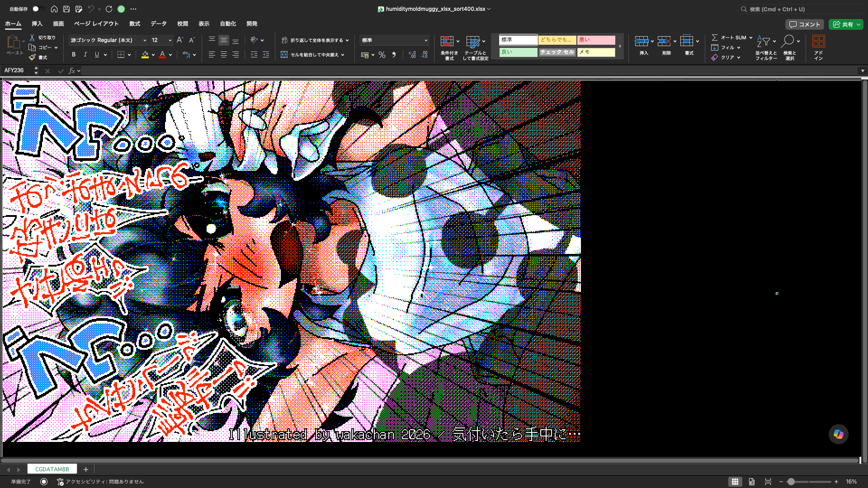The height and width of the screenshot is (488, 868).
Task: Open the ホーム ribbon tab
Action: [x=13, y=24]
